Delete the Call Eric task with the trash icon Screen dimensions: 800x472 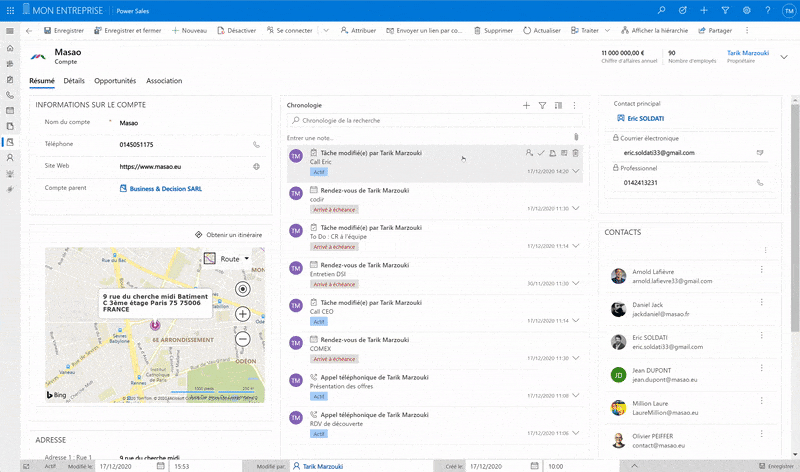pyautogui.click(x=576, y=153)
